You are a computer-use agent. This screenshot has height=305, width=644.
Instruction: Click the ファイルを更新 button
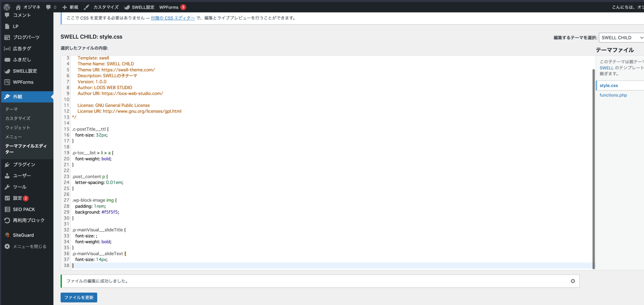pyautogui.click(x=79, y=297)
